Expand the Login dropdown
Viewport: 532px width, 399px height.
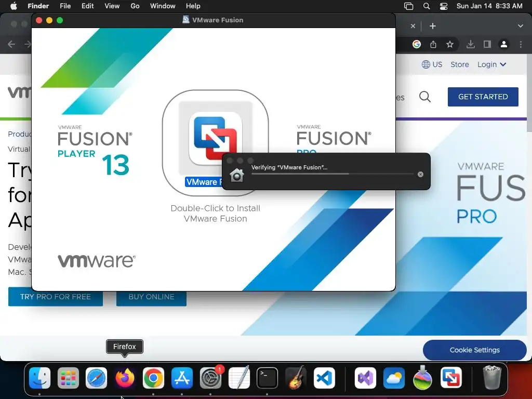point(491,64)
